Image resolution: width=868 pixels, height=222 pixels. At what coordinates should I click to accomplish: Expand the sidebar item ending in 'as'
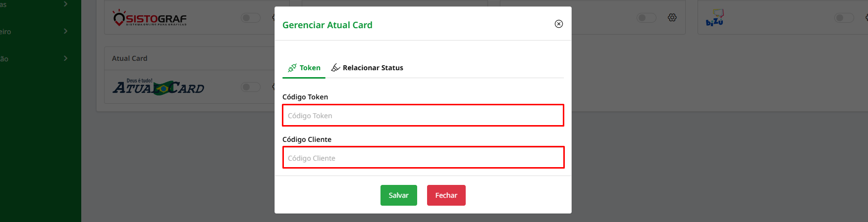click(x=34, y=4)
